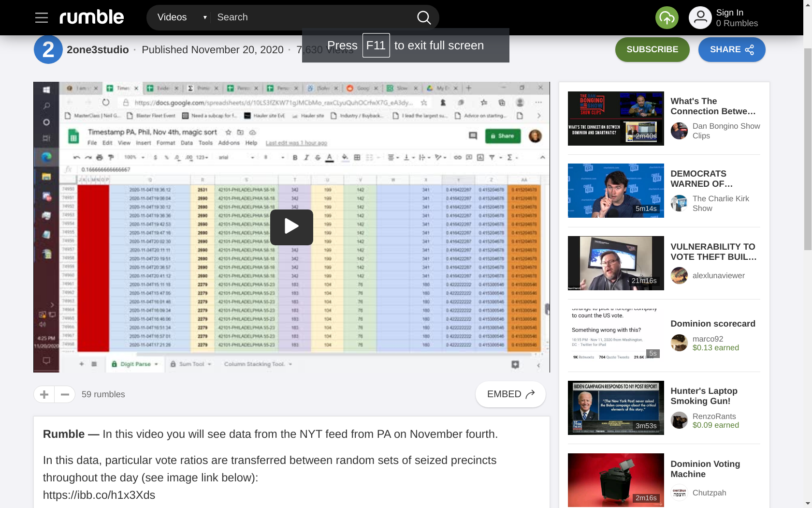Open the 'DEMOCRATS WARNED OF...' video title

click(x=702, y=179)
